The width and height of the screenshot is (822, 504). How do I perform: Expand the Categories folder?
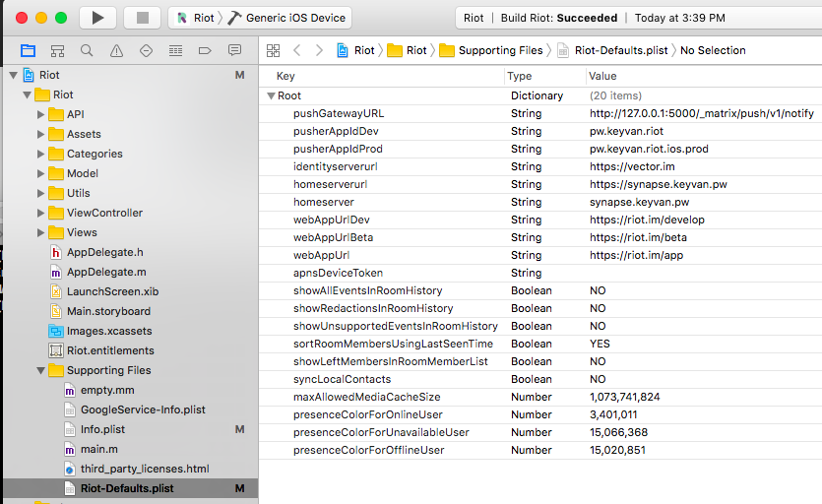[40, 154]
